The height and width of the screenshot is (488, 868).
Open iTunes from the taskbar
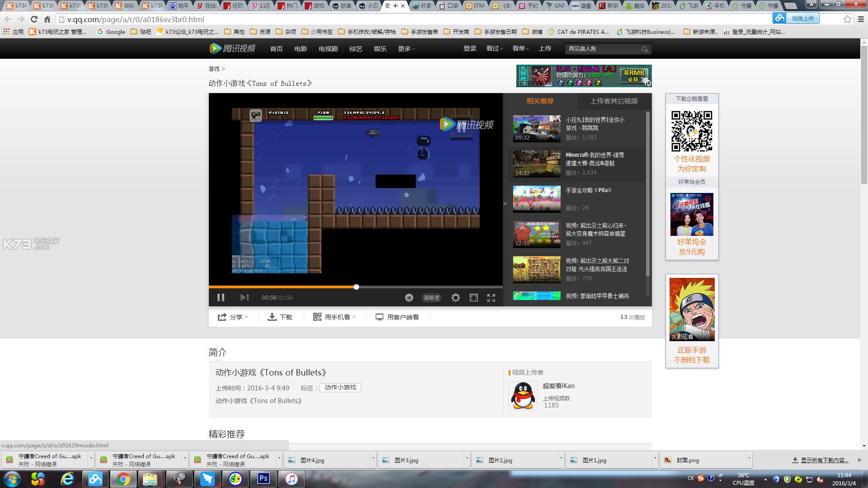292,479
